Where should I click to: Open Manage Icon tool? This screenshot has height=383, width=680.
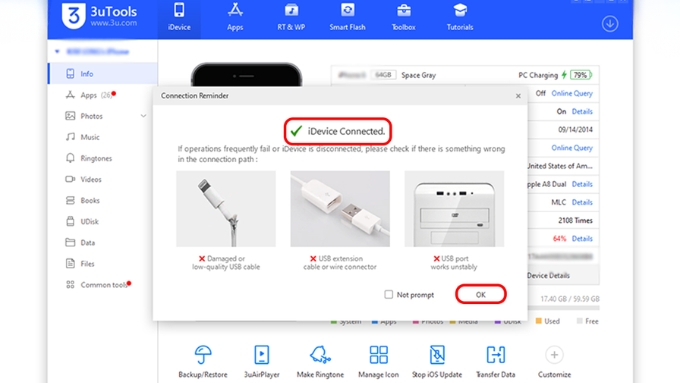point(379,361)
